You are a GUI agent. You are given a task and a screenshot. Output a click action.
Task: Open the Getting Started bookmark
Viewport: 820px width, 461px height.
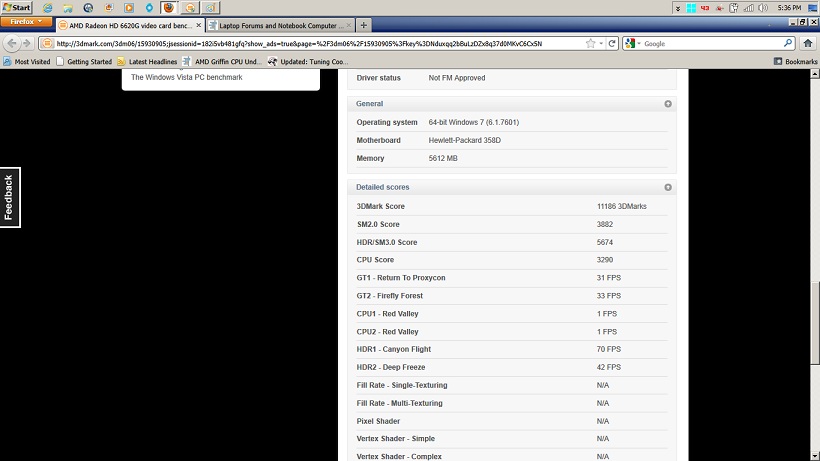click(x=84, y=62)
